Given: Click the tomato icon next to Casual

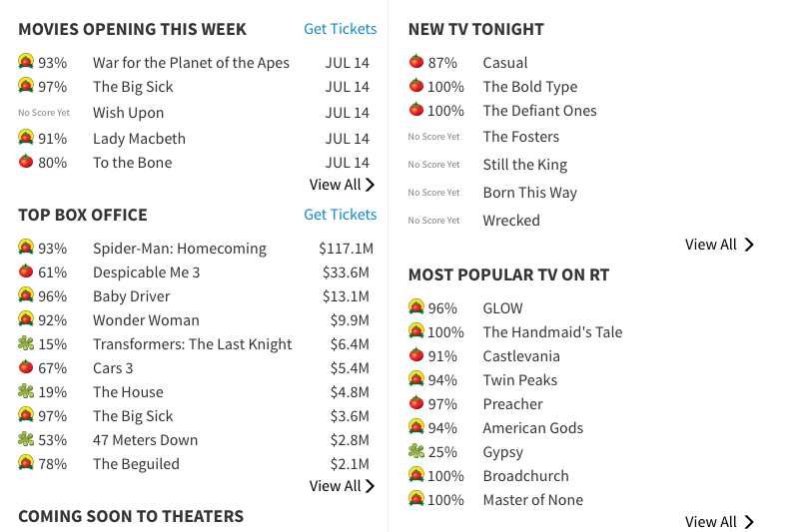Looking at the screenshot, I should [416, 62].
